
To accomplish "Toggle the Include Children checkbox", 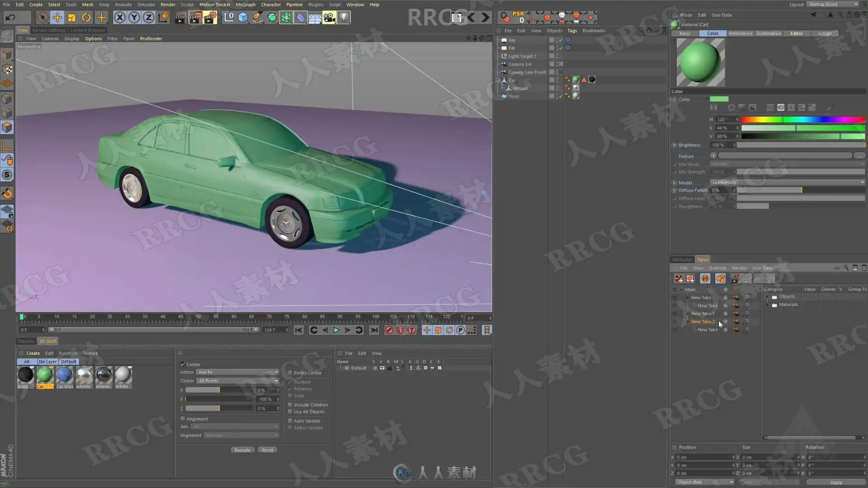I will coord(290,405).
